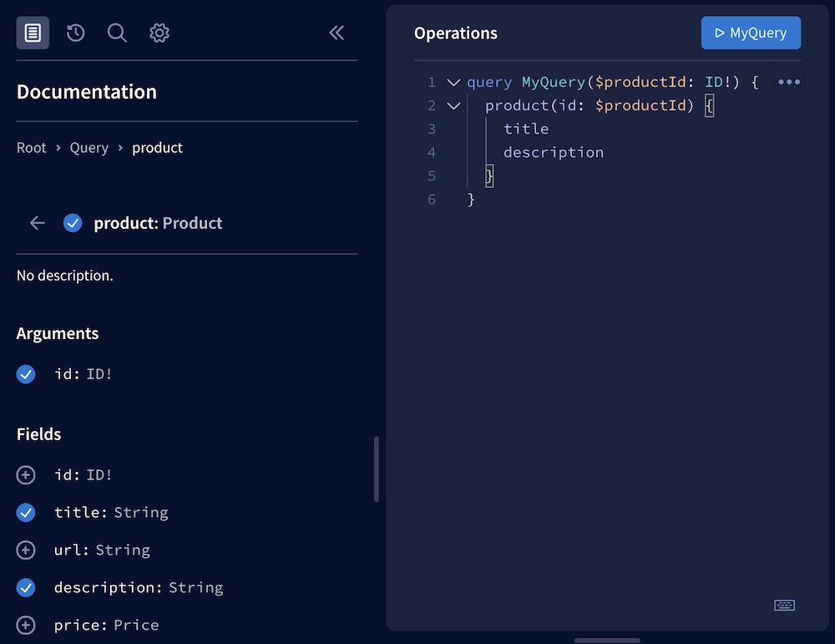The image size is (835, 644).
Task: Navigate to Query in the breadcrumb
Action: 89,148
